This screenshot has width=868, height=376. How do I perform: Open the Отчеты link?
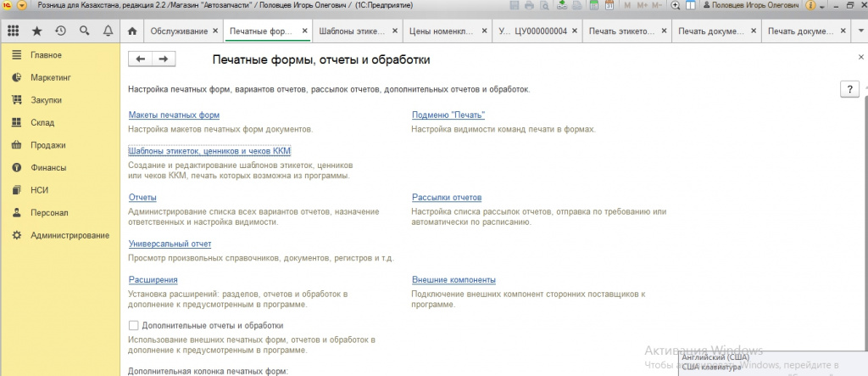pyautogui.click(x=142, y=198)
